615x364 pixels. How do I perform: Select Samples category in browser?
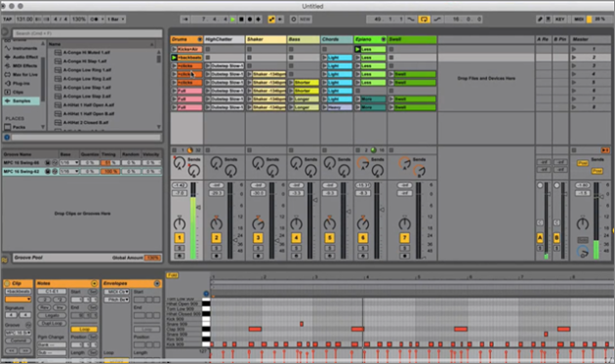coord(21,101)
